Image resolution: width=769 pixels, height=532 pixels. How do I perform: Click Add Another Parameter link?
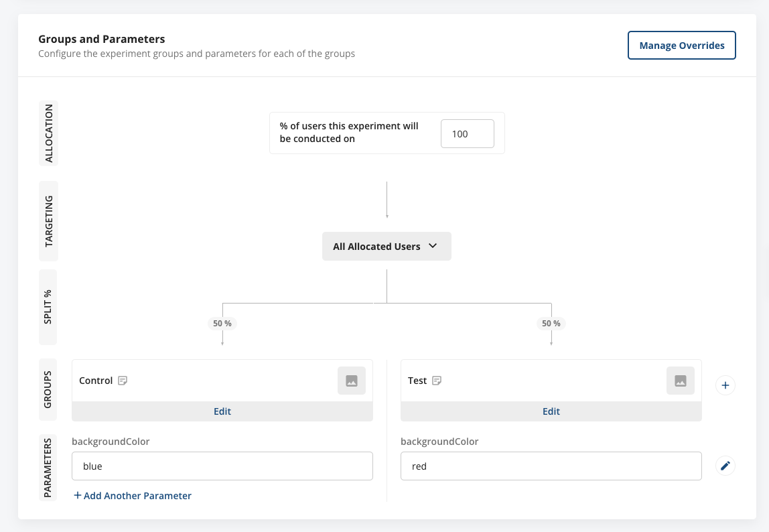[137, 496]
